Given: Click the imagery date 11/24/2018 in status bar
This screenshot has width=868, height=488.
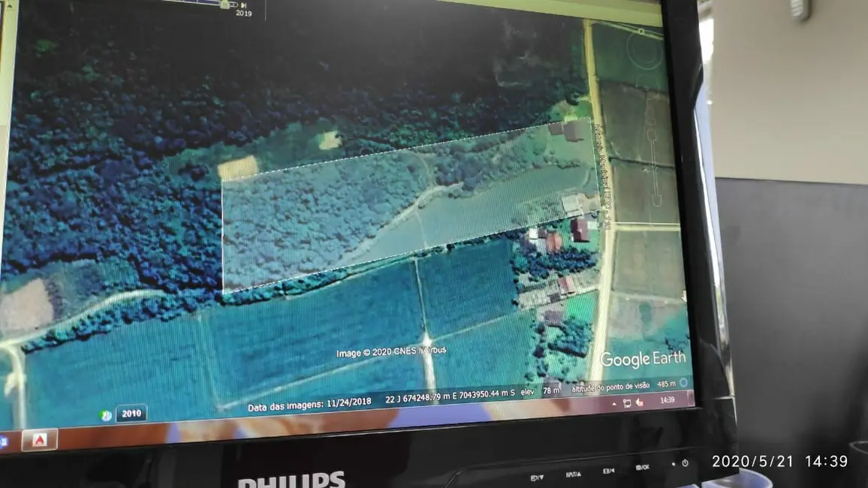Looking at the screenshot, I should (x=348, y=403).
